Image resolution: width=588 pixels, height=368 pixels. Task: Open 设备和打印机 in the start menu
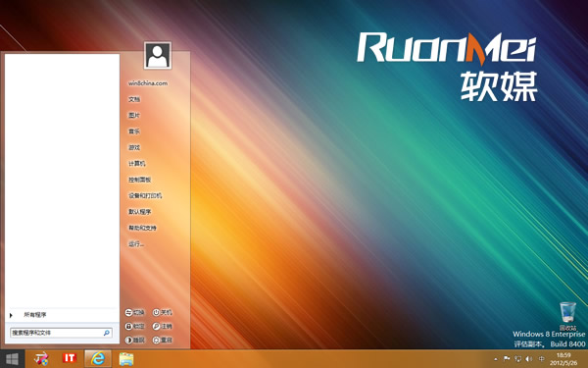tap(145, 196)
